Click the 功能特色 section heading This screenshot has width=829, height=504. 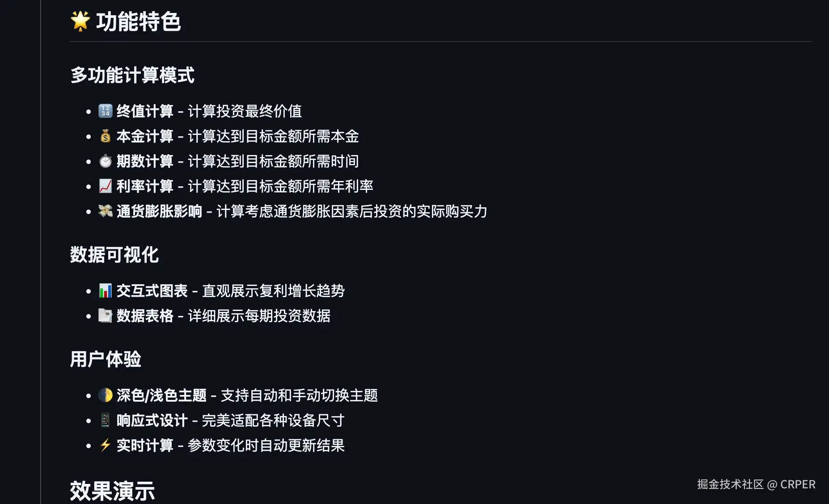click(x=138, y=21)
